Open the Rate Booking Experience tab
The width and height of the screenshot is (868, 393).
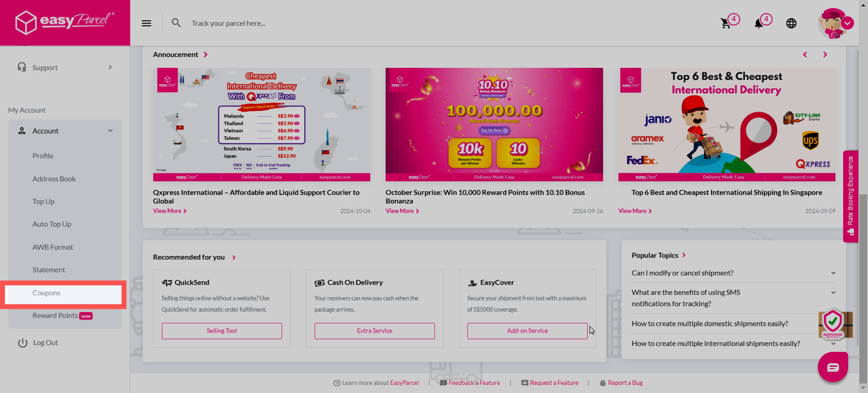coord(850,196)
